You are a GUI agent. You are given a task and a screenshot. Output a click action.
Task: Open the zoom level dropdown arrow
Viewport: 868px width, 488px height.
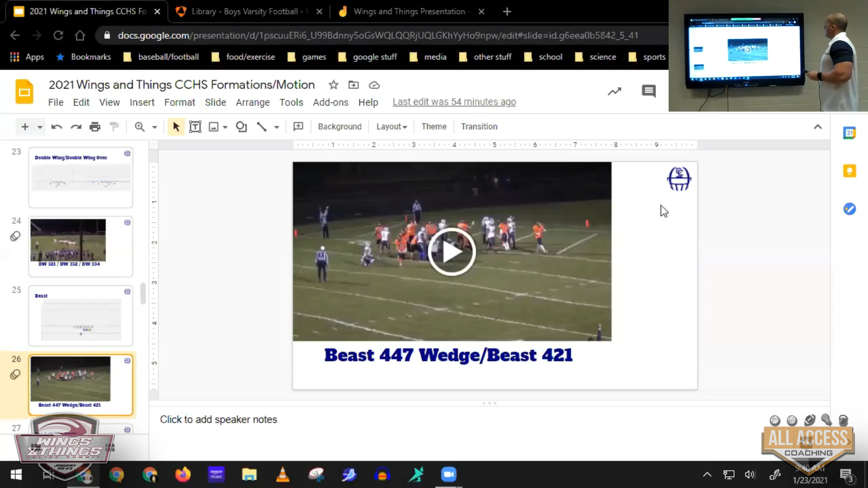[154, 127]
